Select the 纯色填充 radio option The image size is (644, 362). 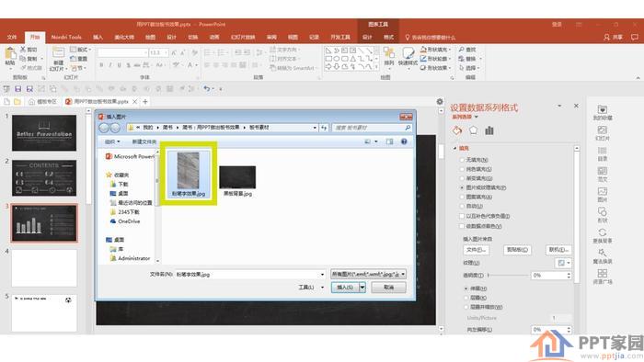pyautogui.click(x=462, y=169)
